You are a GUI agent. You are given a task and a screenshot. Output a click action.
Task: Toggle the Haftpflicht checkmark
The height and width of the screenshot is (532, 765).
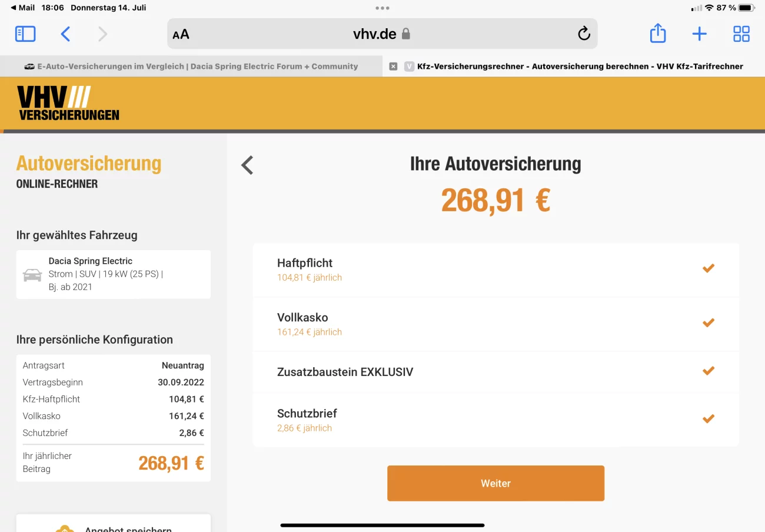pyautogui.click(x=709, y=268)
